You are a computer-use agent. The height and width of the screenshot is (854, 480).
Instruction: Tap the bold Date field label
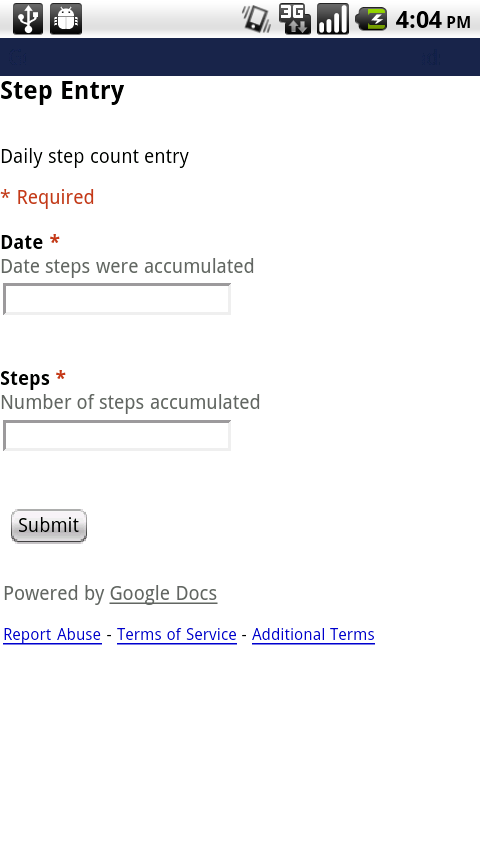pos(22,242)
